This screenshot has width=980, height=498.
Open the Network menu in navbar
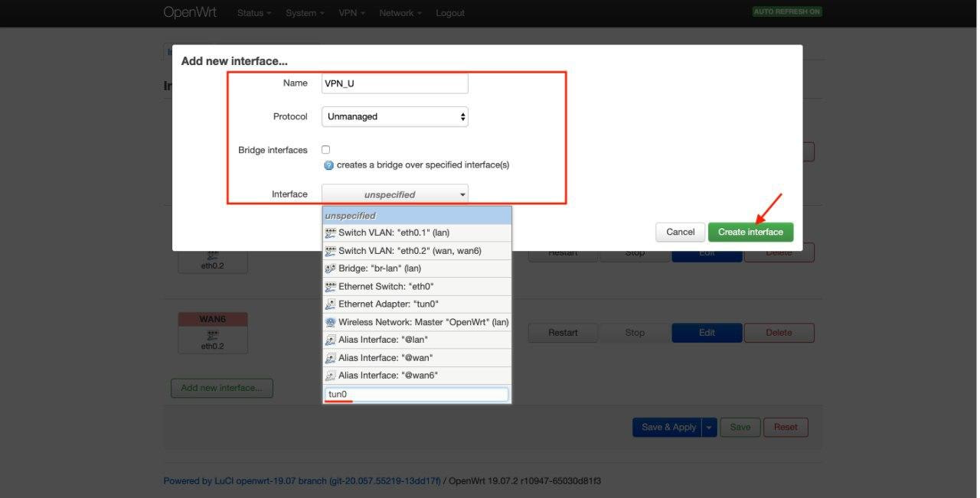click(400, 13)
